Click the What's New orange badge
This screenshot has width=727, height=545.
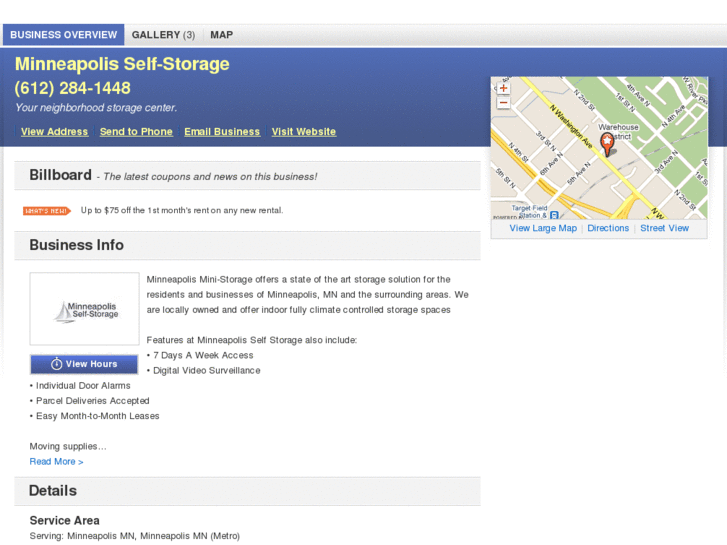pyautogui.click(x=47, y=211)
